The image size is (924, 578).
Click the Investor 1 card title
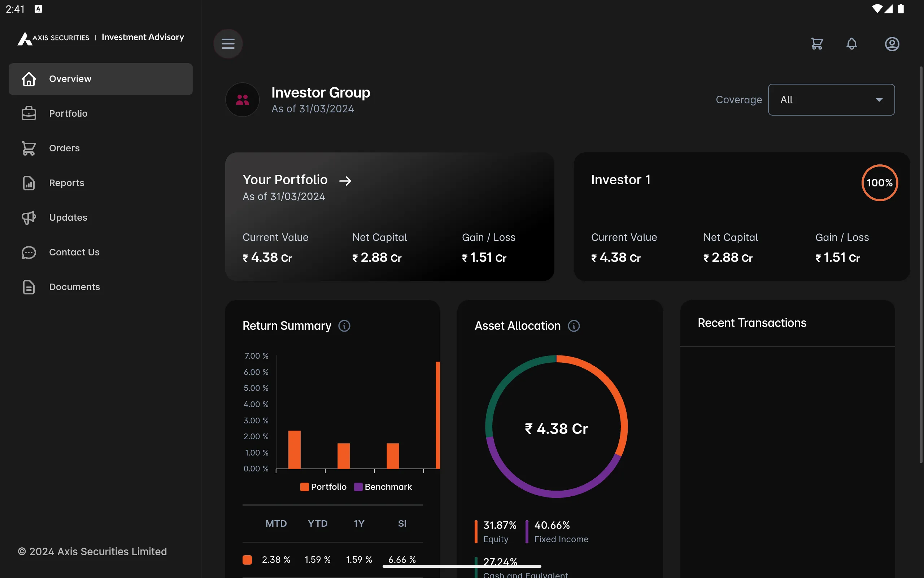click(x=620, y=180)
